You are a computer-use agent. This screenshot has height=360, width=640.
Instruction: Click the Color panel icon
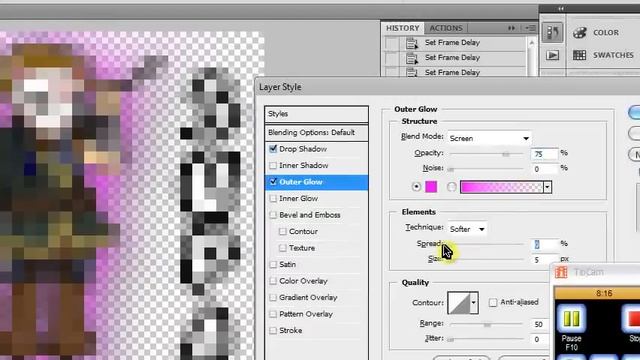pyautogui.click(x=579, y=33)
